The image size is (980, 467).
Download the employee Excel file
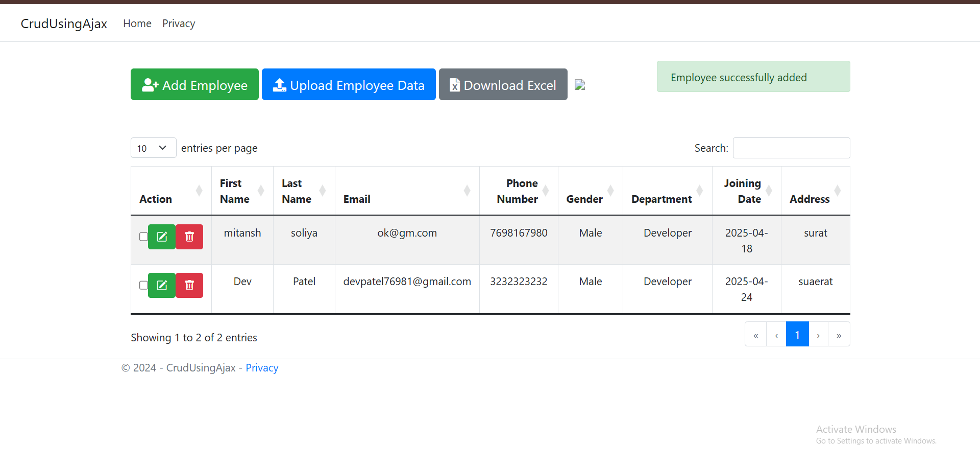pos(503,85)
